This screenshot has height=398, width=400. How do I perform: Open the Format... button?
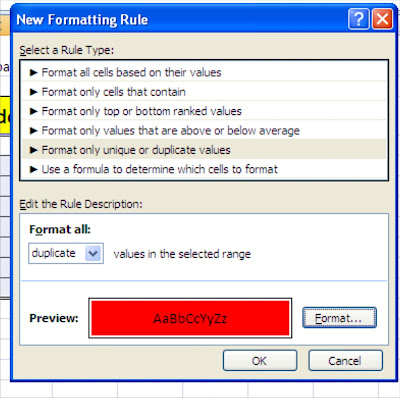(x=339, y=318)
